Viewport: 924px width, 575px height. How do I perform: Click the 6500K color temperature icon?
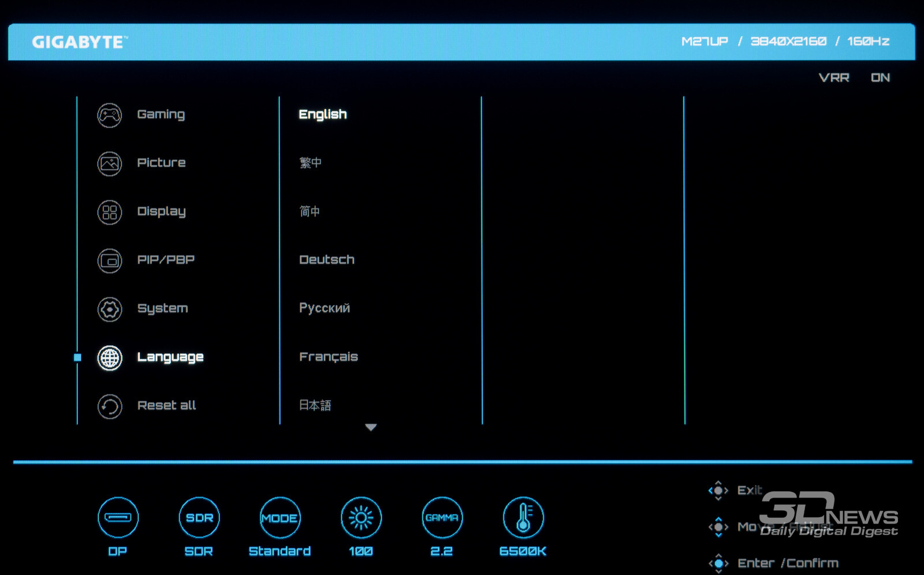[x=523, y=517]
